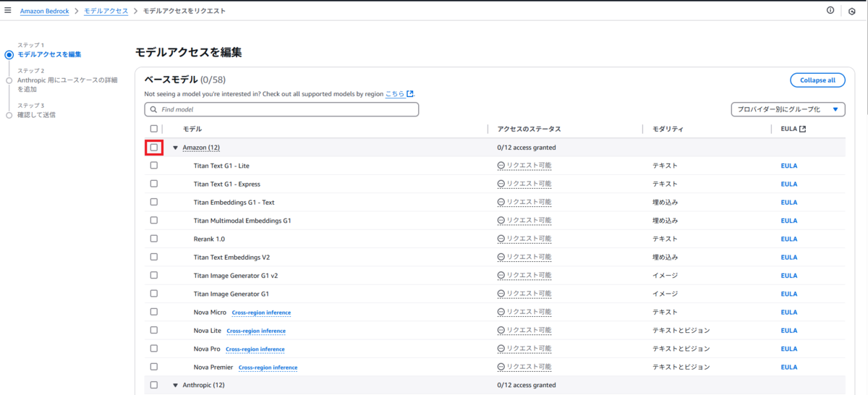Click the clock icon at top right
Viewport: 868px width, 395px height.
coord(852,12)
